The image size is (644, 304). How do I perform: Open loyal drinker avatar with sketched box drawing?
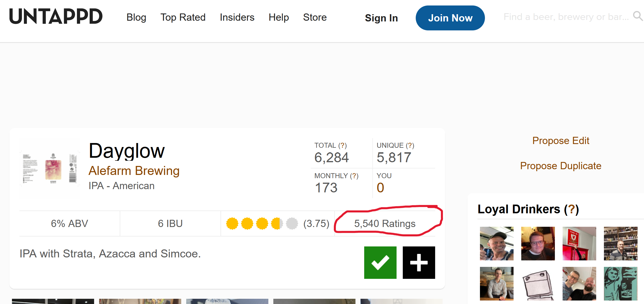[538, 284]
